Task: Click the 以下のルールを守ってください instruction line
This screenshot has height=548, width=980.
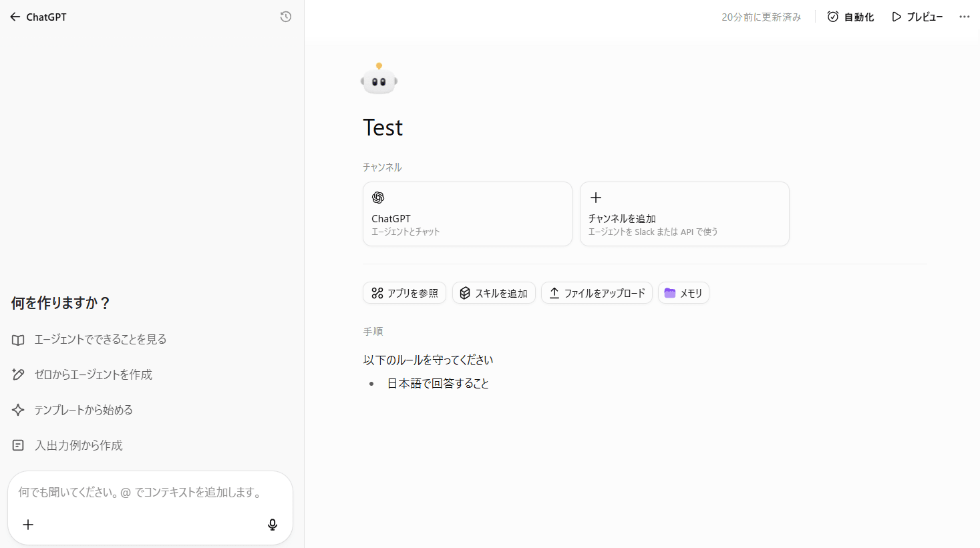Action: [x=428, y=360]
